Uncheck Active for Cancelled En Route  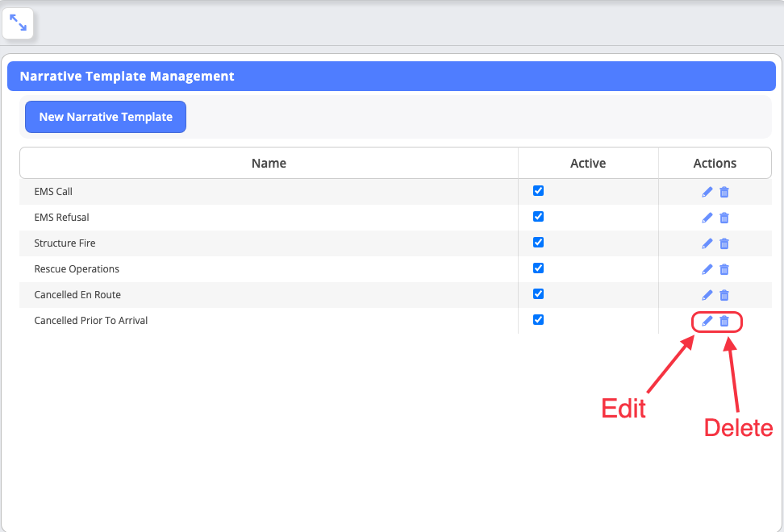(x=538, y=293)
